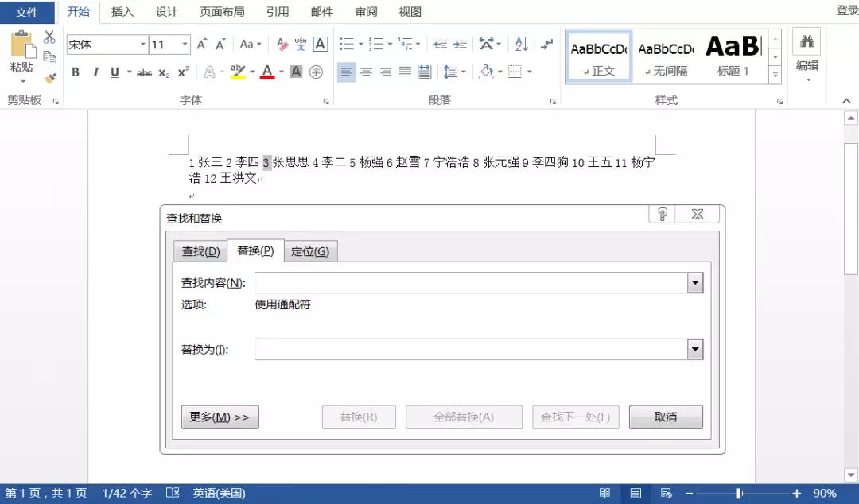Apply the Heading 1 style
This screenshot has width=859, height=504.
tap(733, 56)
